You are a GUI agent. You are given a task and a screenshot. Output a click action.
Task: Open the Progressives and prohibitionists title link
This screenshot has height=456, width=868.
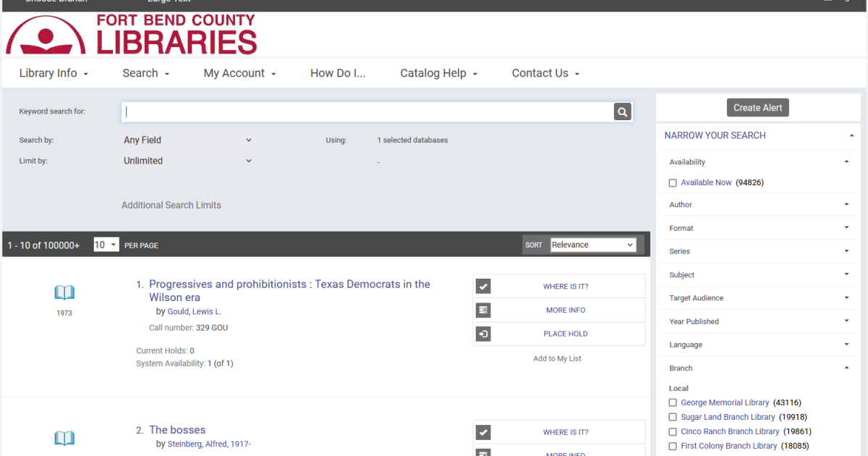pyautogui.click(x=289, y=291)
